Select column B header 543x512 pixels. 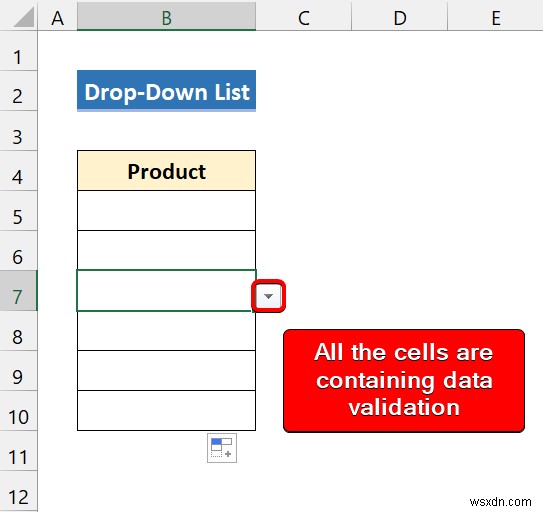(167, 17)
